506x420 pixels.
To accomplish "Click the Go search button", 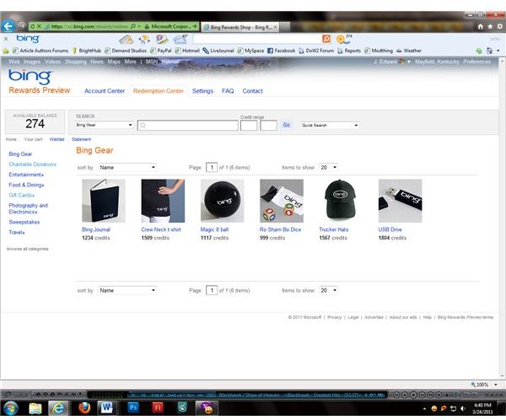I will click(x=286, y=125).
